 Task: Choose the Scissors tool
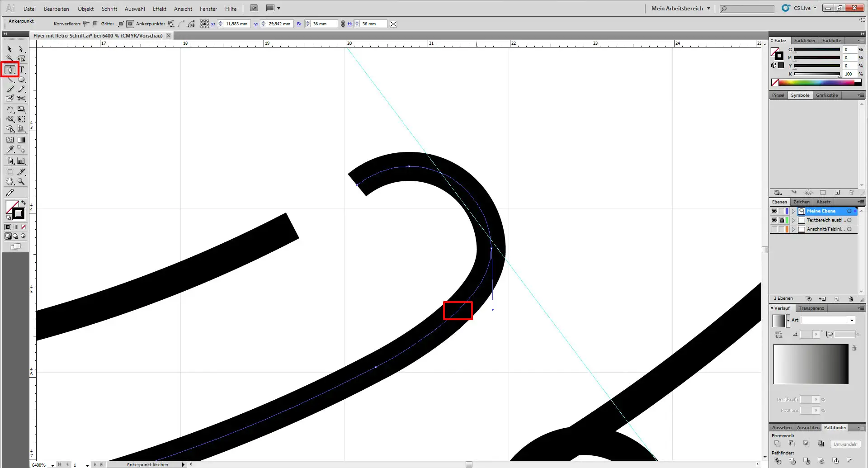coord(21,98)
